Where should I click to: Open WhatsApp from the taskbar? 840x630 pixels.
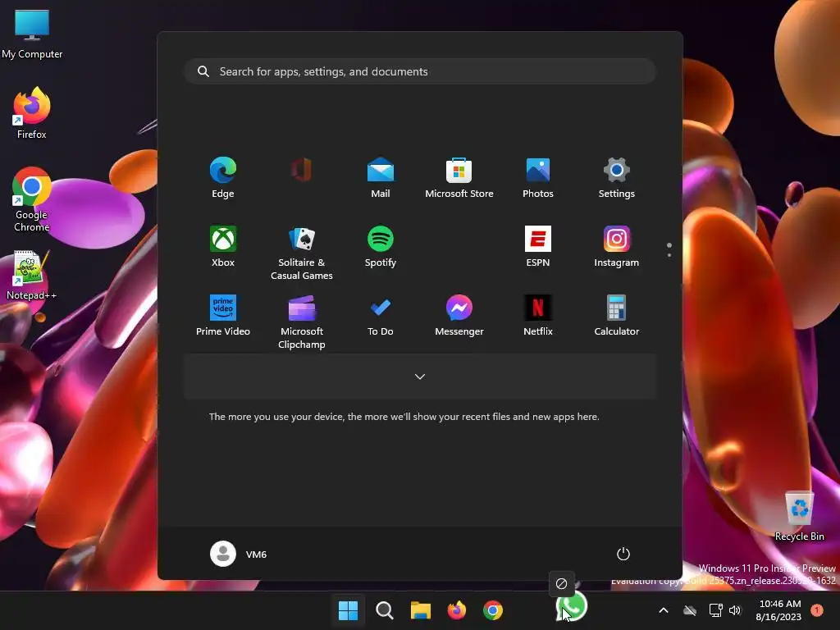[x=572, y=608]
